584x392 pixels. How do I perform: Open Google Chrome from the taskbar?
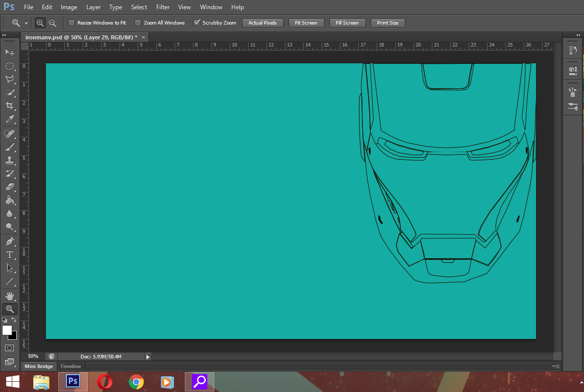(x=136, y=382)
